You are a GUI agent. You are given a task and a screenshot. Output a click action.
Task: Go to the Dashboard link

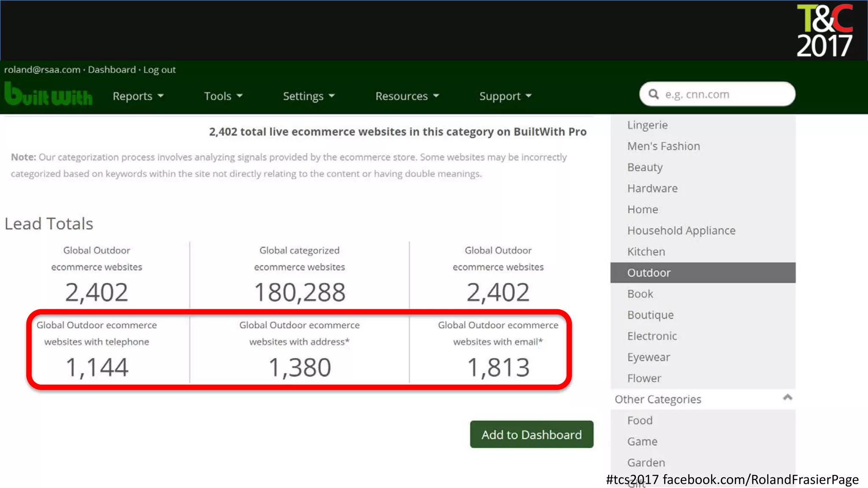(112, 69)
